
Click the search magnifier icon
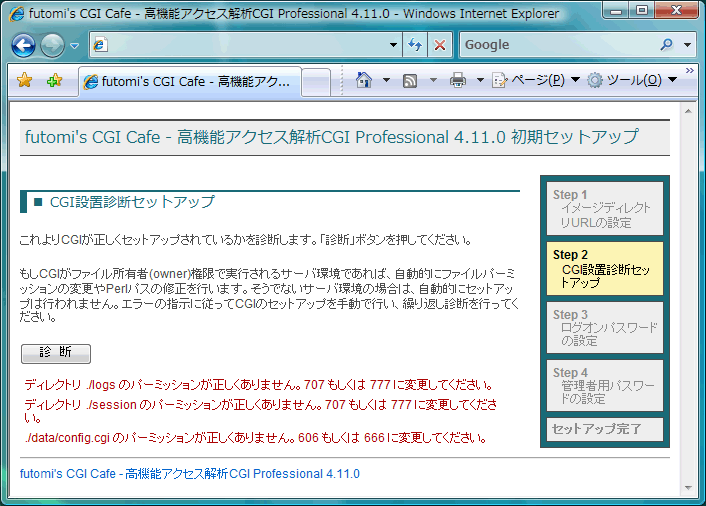pos(666,45)
